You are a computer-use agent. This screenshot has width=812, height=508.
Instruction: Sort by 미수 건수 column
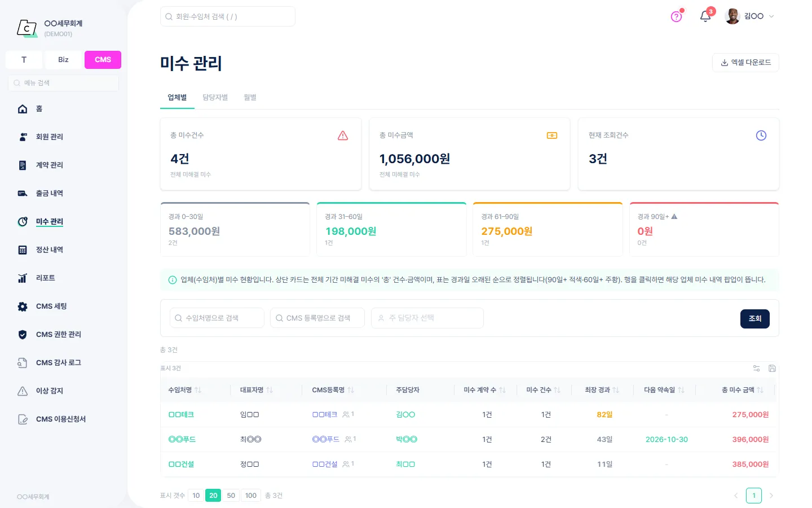coord(544,390)
